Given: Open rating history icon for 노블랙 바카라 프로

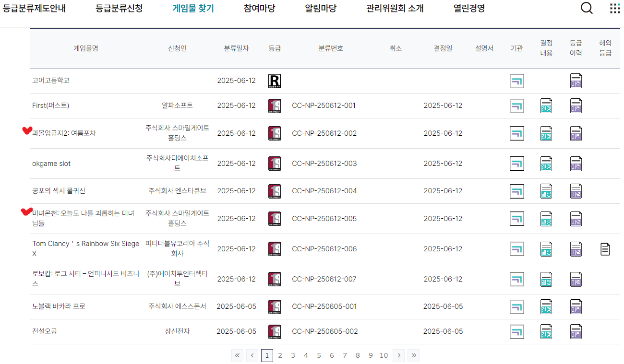Looking at the screenshot, I should point(576,307).
